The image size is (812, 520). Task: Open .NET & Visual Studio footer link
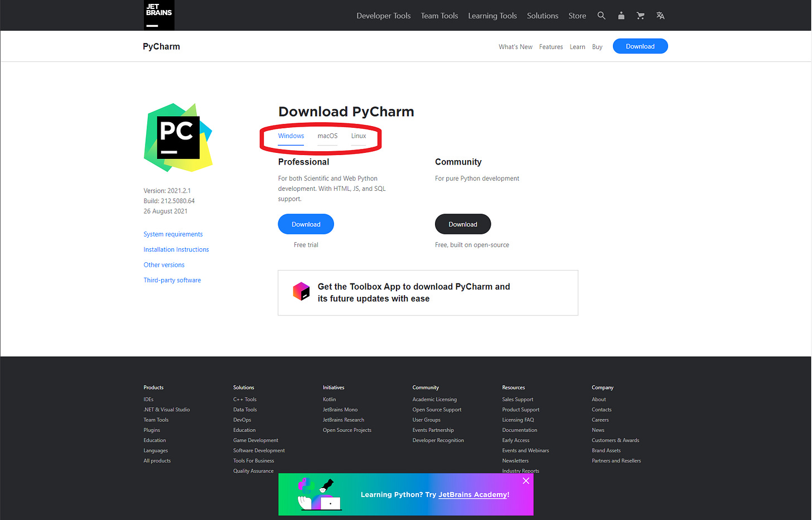click(167, 410)
